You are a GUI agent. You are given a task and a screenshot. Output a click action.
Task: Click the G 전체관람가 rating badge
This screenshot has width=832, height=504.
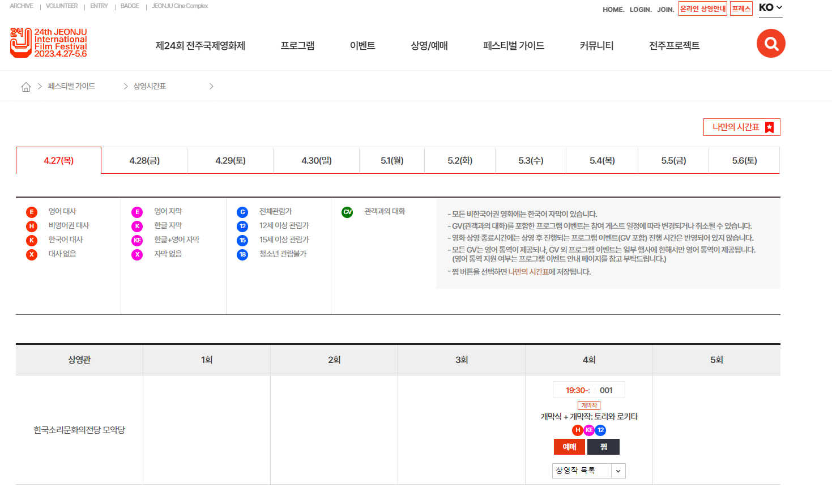click(242, 212)
